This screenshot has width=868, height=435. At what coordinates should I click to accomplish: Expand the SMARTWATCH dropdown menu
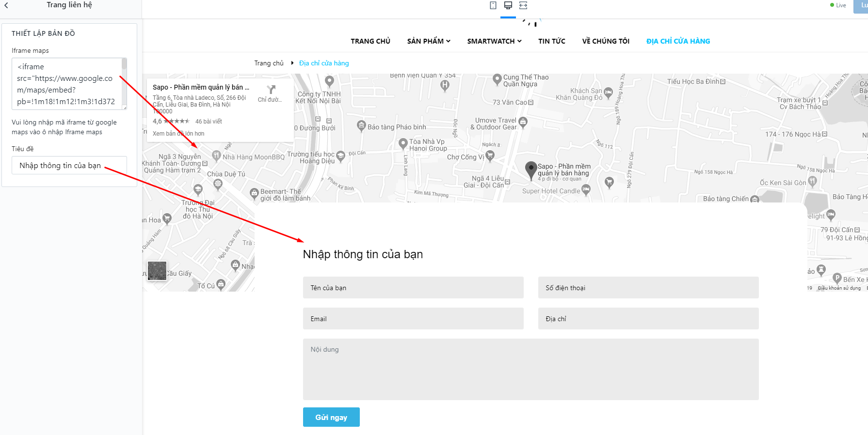click(494, 41)
